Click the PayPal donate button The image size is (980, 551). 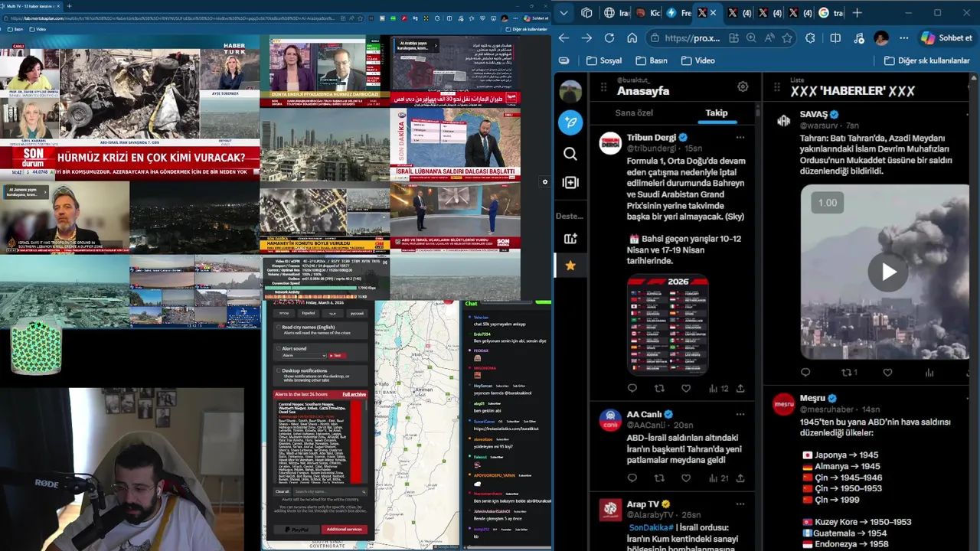tap(296, 529)
